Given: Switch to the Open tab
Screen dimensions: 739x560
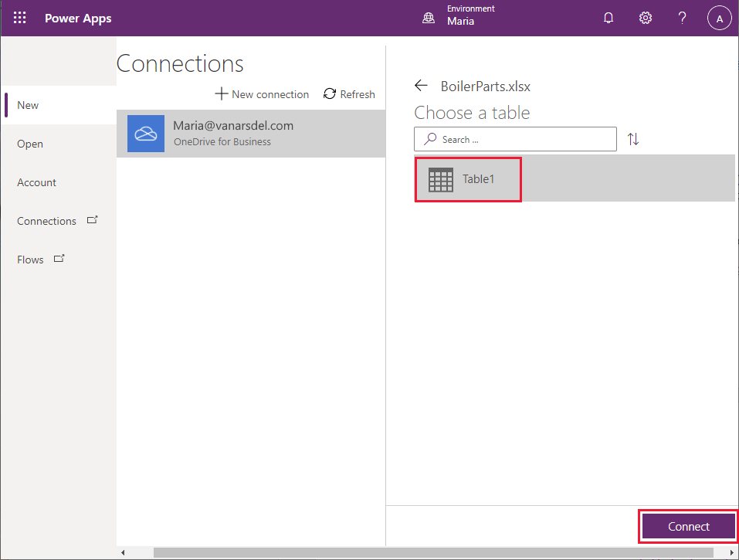Looking at the screenshot, I should click(29, 144).
